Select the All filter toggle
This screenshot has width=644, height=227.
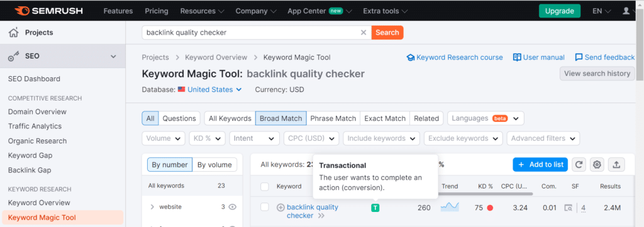pos(150,118)
